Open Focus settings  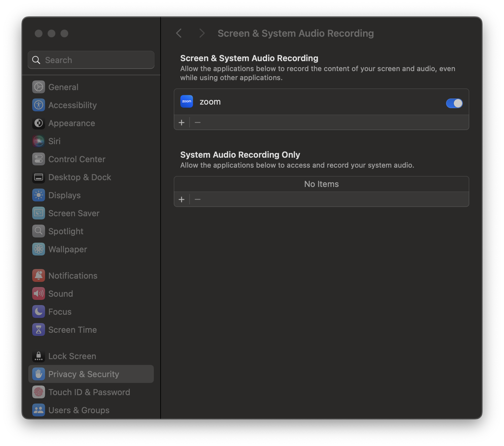coord(60,311)
